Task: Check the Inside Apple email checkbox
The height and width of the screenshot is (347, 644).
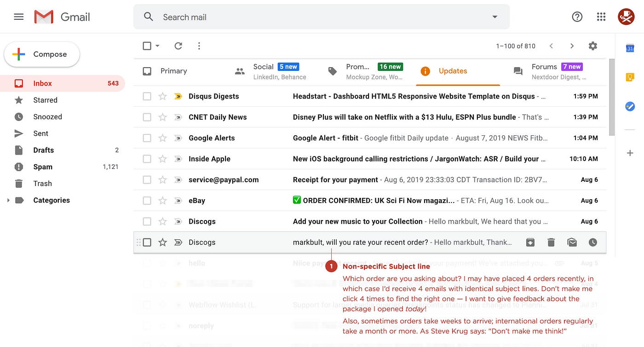Action: point(147,159)
